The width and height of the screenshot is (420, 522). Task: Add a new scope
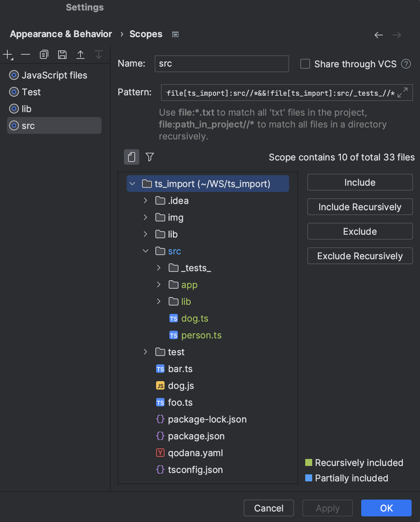pos(7,54)
